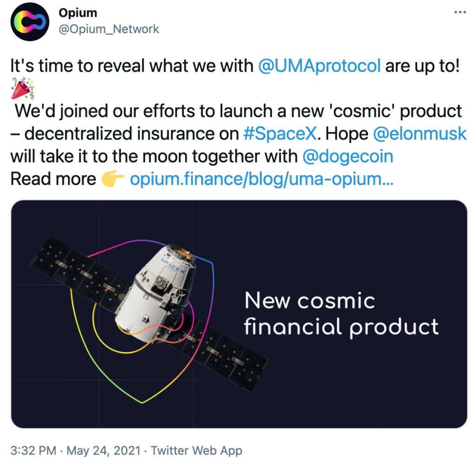Open the tweet's attached image
Image resolution: width=476 pixels, height=462 pixels.
pos(239,314)
